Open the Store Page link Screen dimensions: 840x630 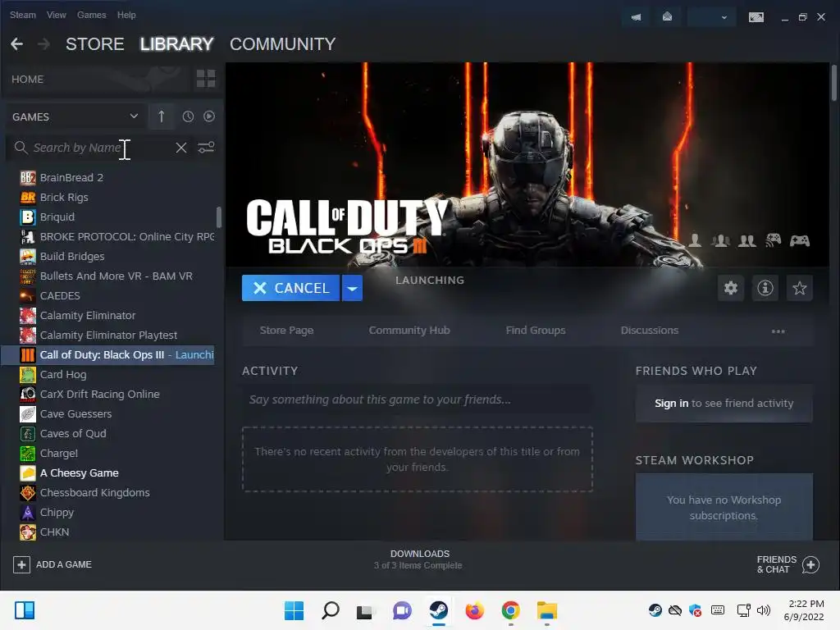point(286,331)
